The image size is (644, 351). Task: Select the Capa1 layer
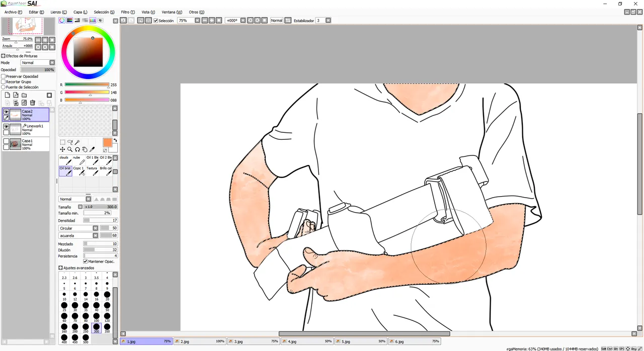[x=26, y=144]
